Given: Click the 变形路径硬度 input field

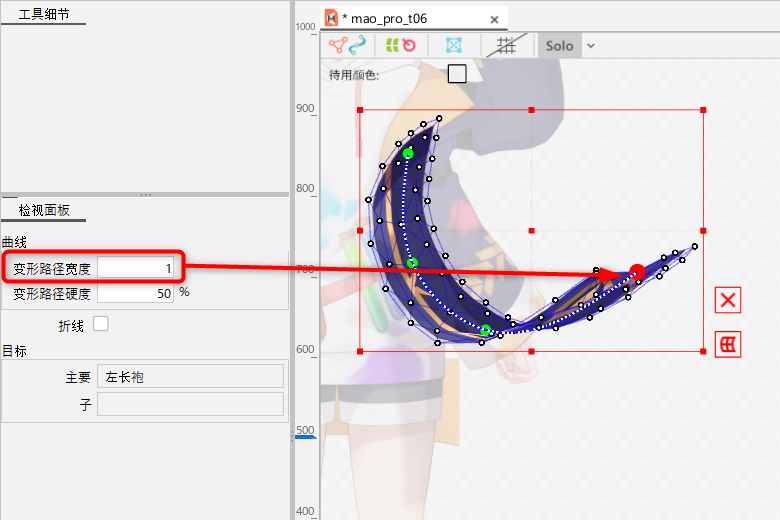Looking at the screenshot, I should point(136,294).
